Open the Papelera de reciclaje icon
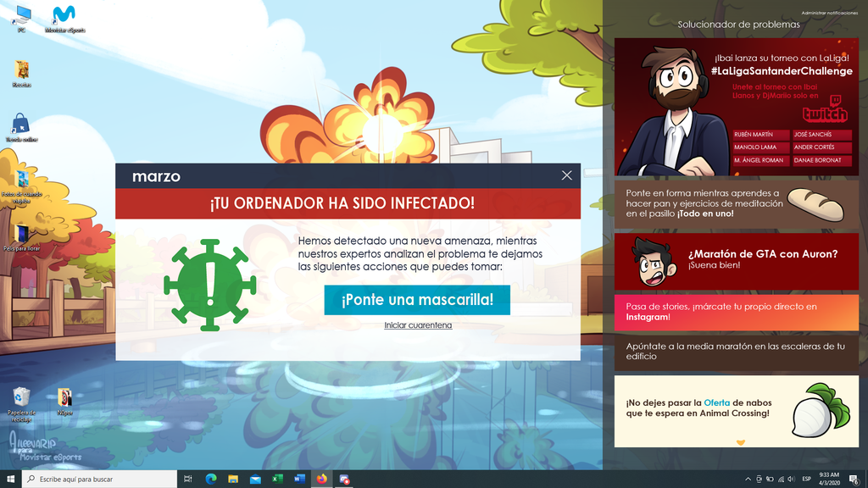 coord(21,404)
